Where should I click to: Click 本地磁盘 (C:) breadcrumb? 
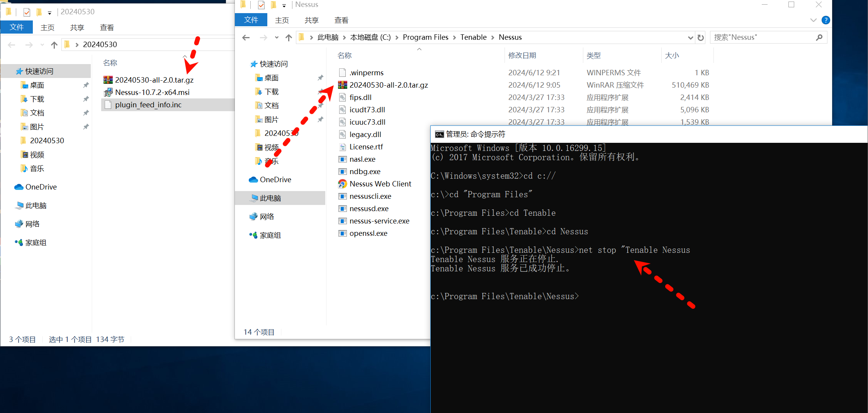click(x=370, y=37)
